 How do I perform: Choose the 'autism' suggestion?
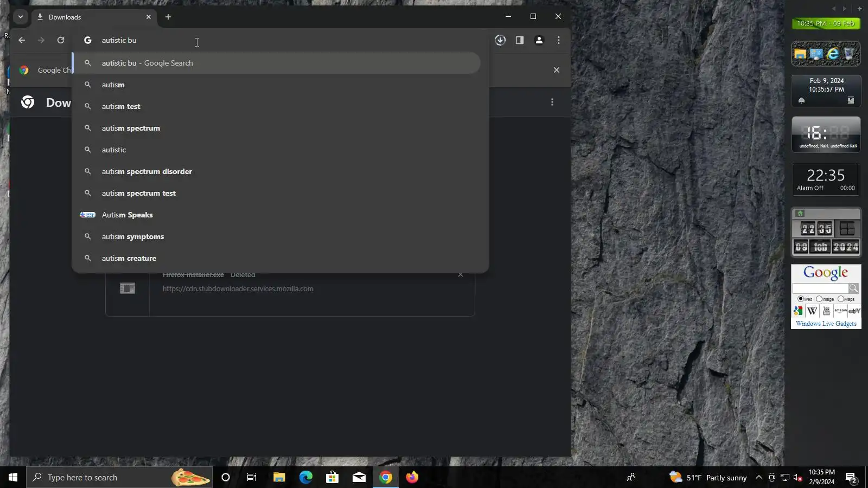(277, 85)
